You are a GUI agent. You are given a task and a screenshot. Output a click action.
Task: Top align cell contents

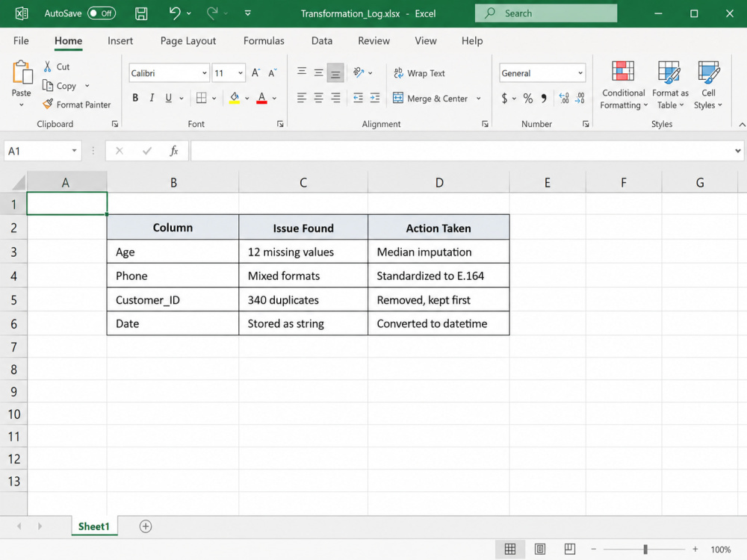[302, 73]
